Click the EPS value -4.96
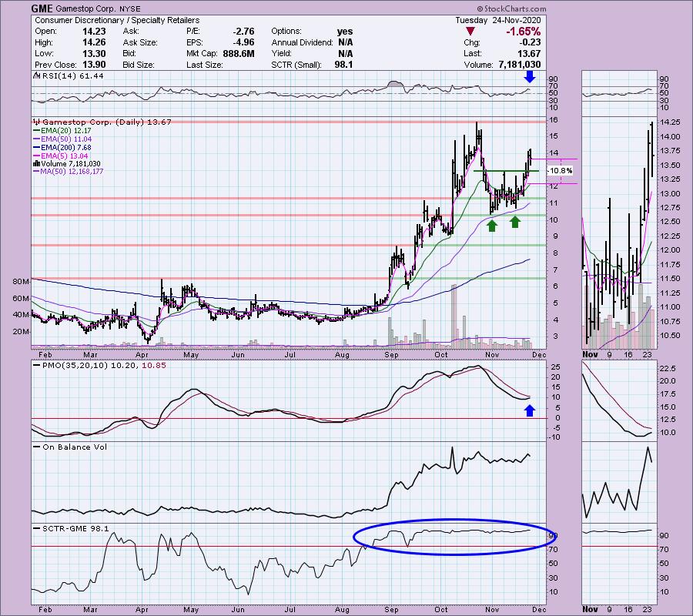 243,42
